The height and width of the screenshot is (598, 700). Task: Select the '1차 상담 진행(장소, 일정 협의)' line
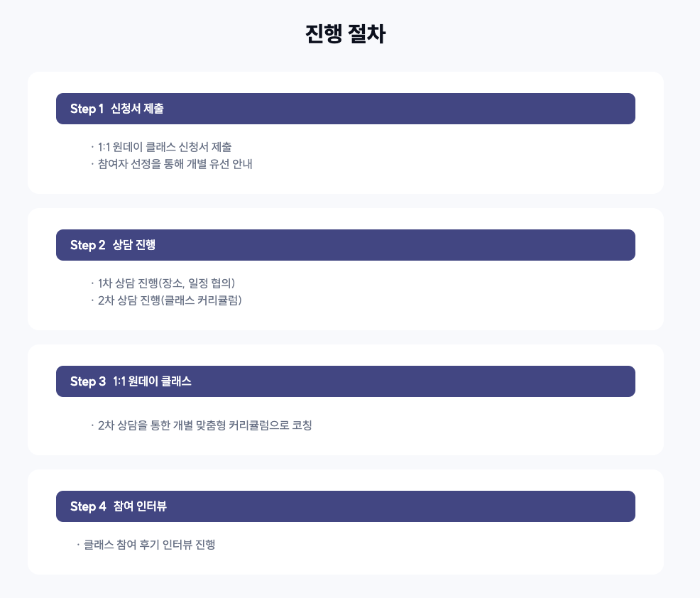[167, 283]
